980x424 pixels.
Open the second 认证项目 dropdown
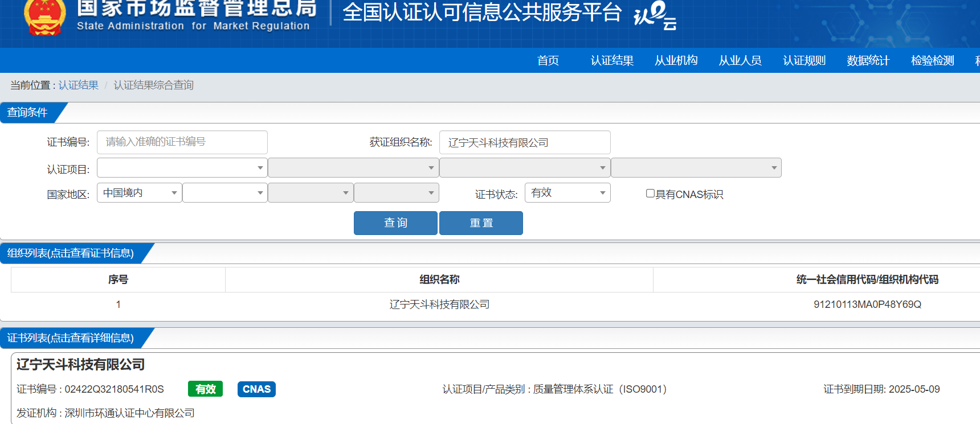(x=353, y=168)
